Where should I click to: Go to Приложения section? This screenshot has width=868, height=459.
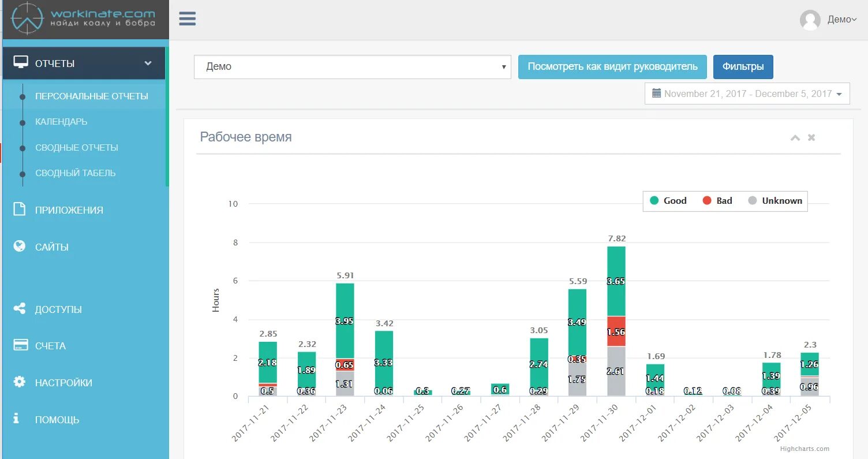tap(69, 210)
